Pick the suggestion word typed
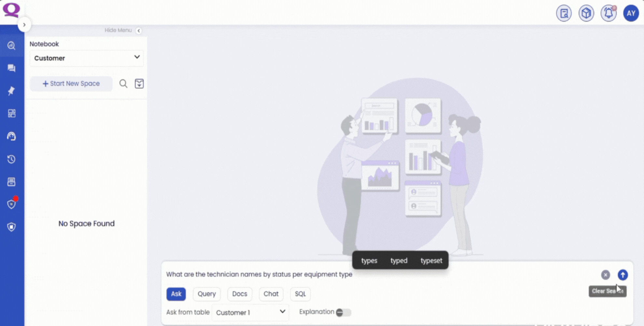 click(x=399, y=260)
